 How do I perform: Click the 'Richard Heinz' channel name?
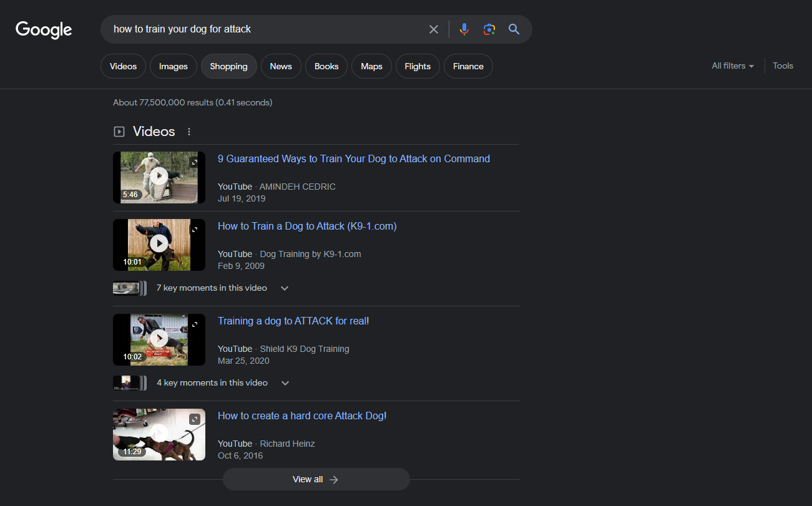click(287, 444)
